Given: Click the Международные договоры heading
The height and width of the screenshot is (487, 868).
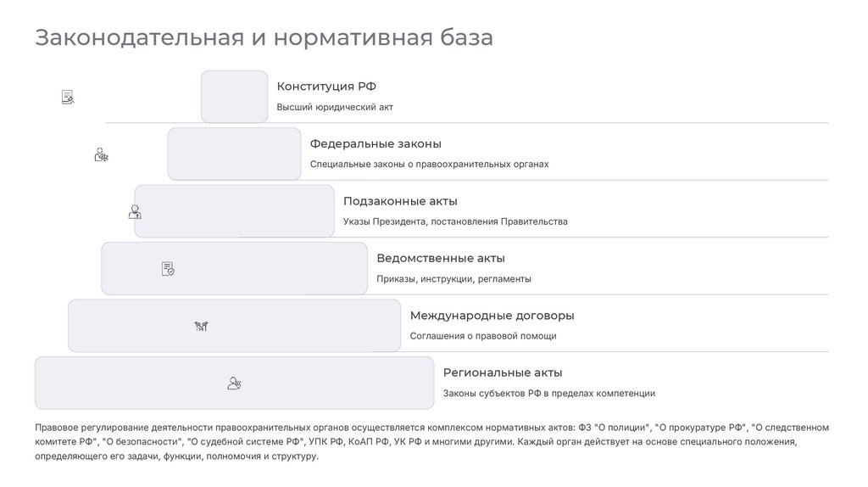Looking at the screenshot, I should 492,316.
